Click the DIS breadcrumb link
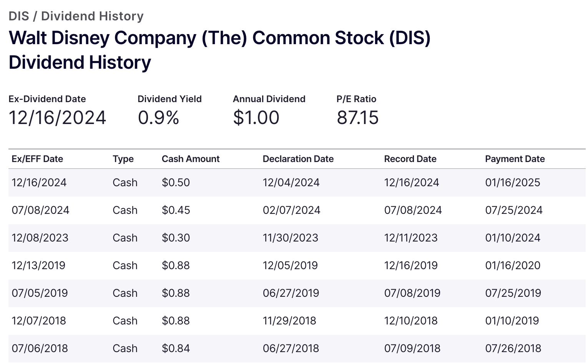 [x=19, y=16]
